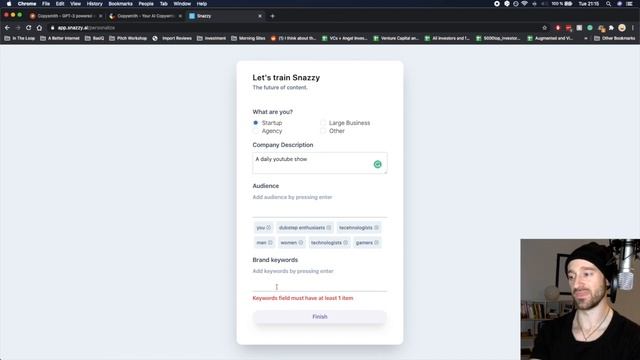Image resolution: width=640 pixels, height=360 pixels.
Task: Open the 'VCs + Angel Inves...' bookmark
Action: [x=345, y=38]
